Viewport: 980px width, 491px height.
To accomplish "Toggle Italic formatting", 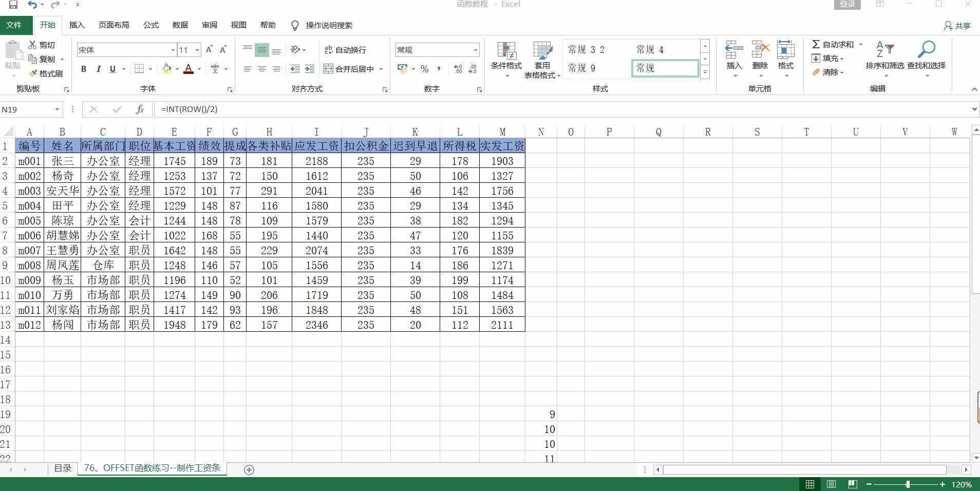I will (98, 69).
